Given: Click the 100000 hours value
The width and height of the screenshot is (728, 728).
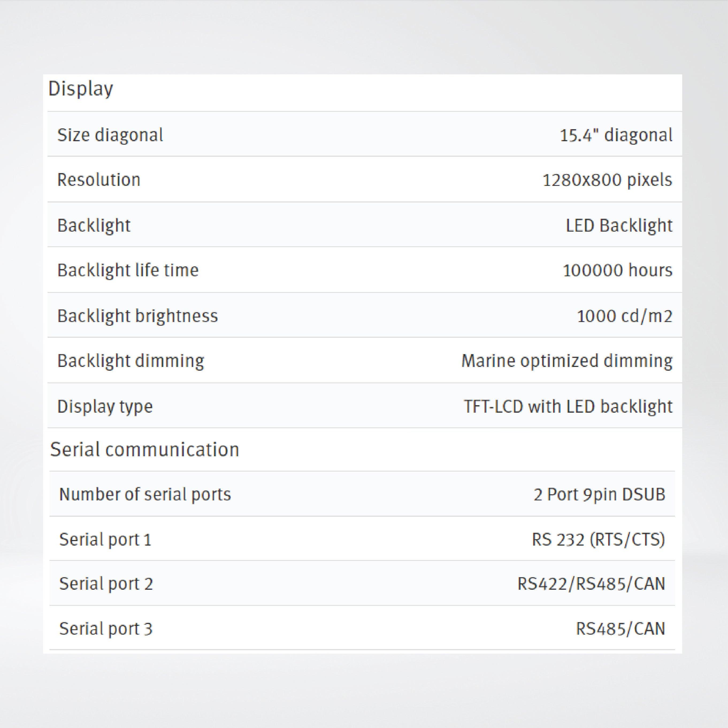Looking at the screenshot, I should click(x=617, y=270).
